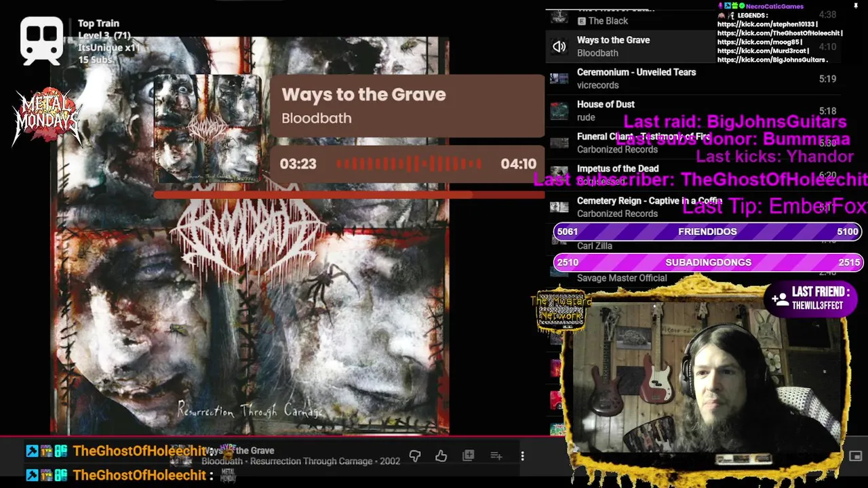Click the Metal Mondays logo
Screen dimensions: 868x488
[47, 118]
